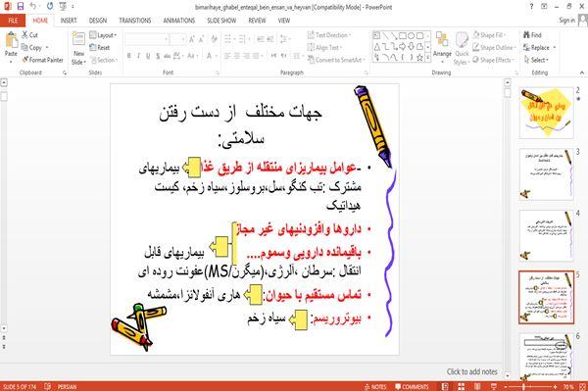The width and height of the screenshot is (588, 391).
Task: Select slide 3 thumbnail
Action: tap(547, 174)
